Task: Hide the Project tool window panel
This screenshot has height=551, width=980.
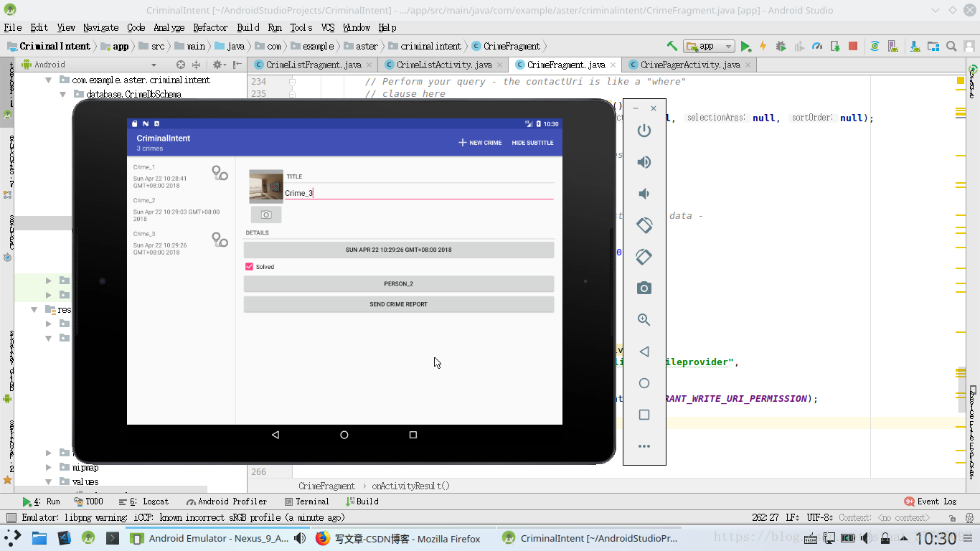Action: click(x=237, y=65)
